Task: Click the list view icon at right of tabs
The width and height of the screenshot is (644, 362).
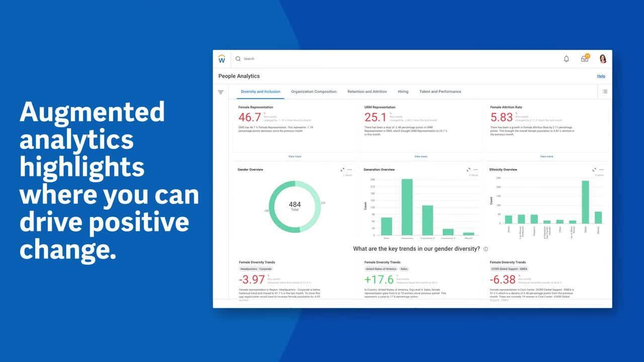Action: tap(605, 92)
